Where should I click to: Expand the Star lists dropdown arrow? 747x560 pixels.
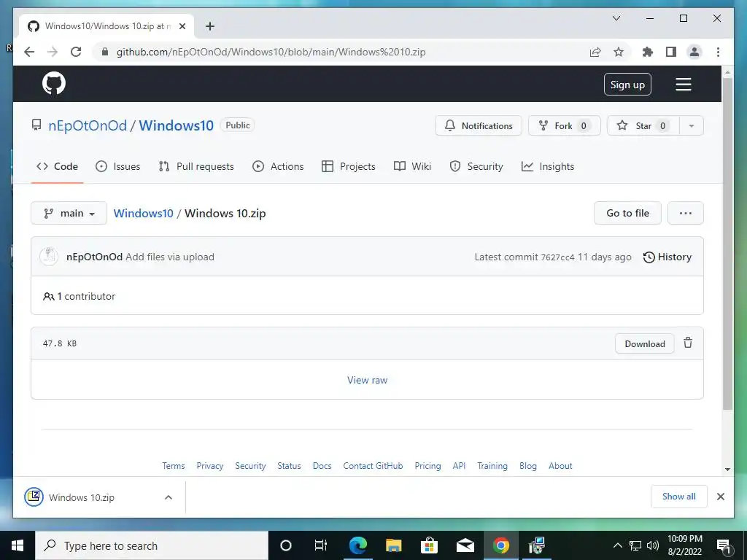click(692, 125)
